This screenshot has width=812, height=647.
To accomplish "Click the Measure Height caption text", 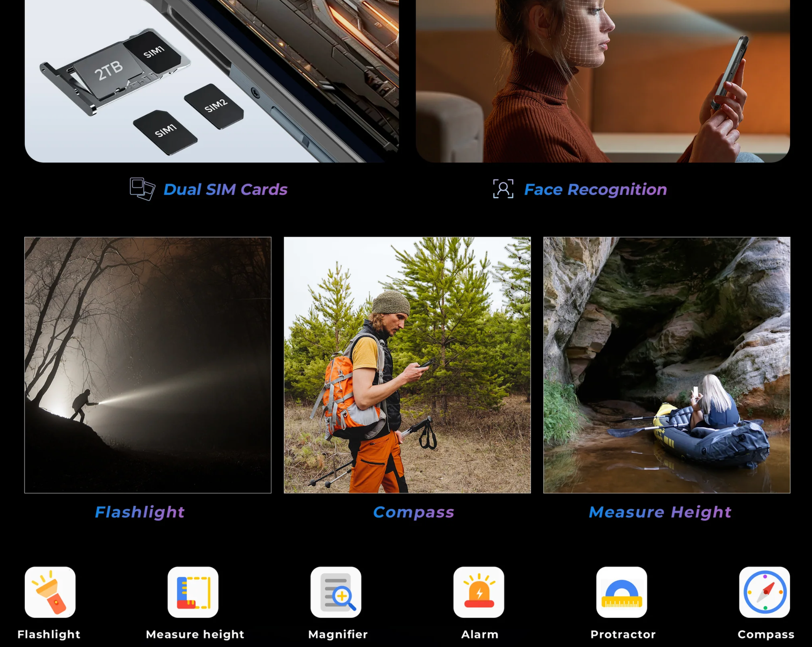I will [x=660, y=512].
